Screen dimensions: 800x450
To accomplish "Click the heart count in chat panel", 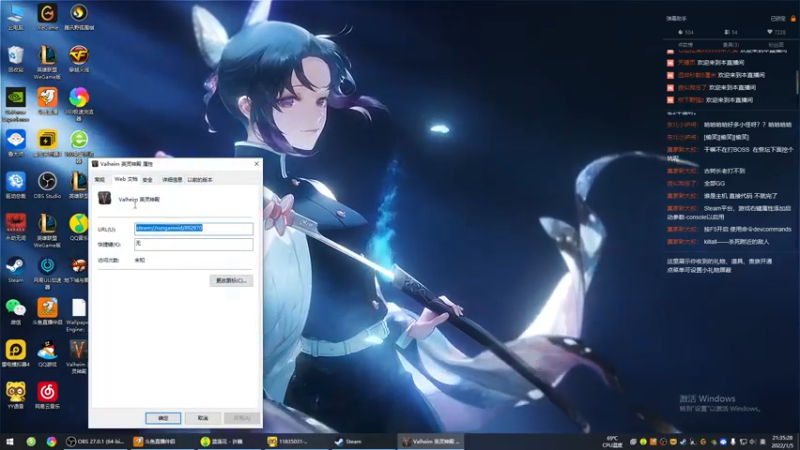I will pos(776,32).
